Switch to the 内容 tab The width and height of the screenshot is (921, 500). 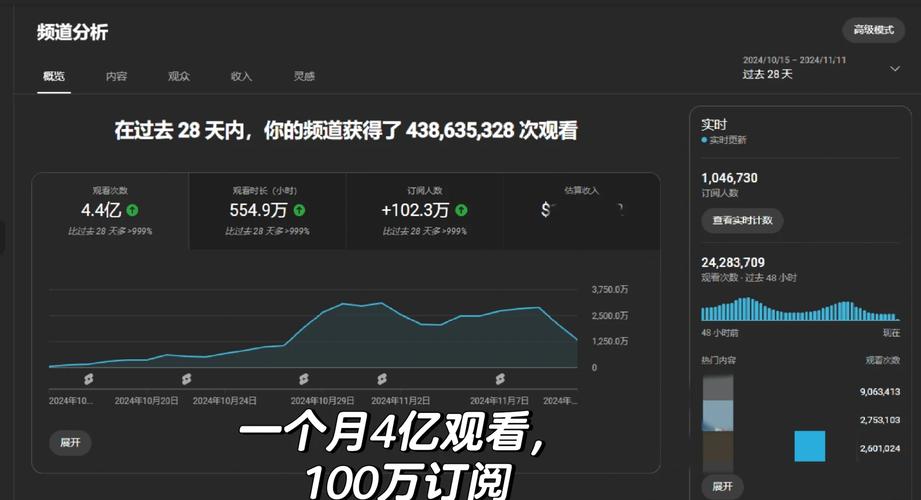(x=116, y=76)
